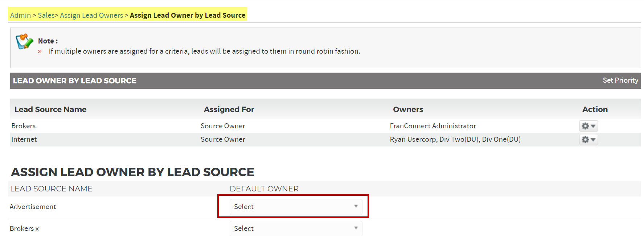Click the Assign Lead Owner by Lead Source breadcrumb
The width and height of the screenshot is (644, 236).
click(x=188, y=15)
